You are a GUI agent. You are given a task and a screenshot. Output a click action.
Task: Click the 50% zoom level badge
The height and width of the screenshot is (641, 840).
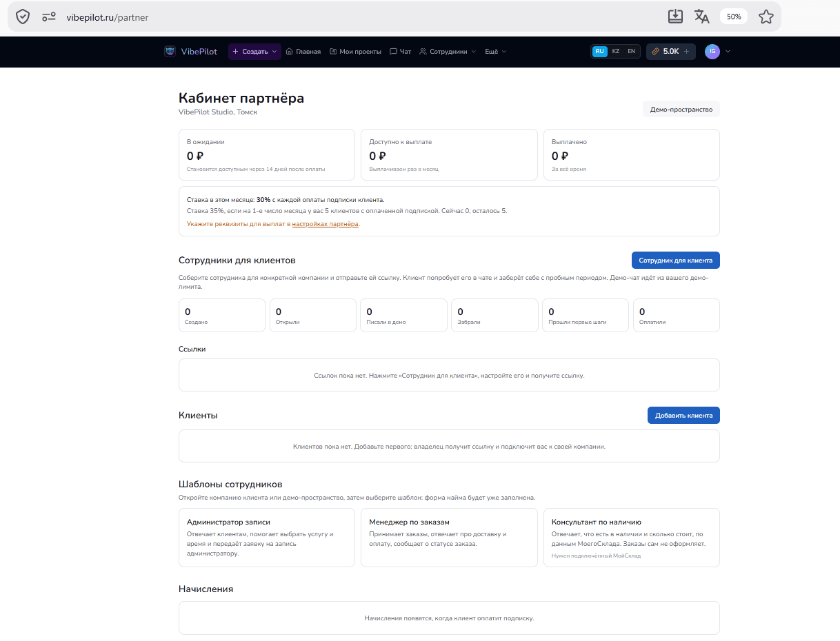click(734, 17)
